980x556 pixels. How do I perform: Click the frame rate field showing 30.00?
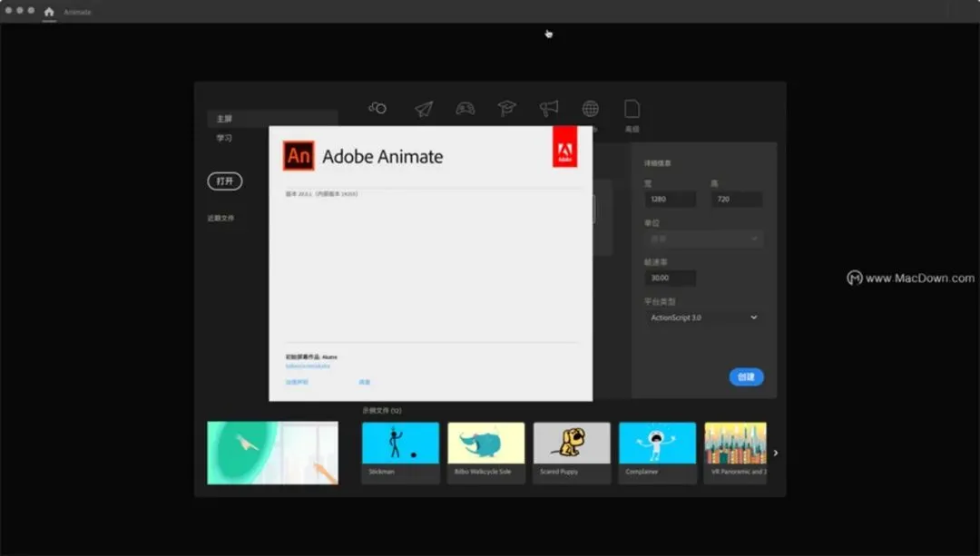[670, 278]
